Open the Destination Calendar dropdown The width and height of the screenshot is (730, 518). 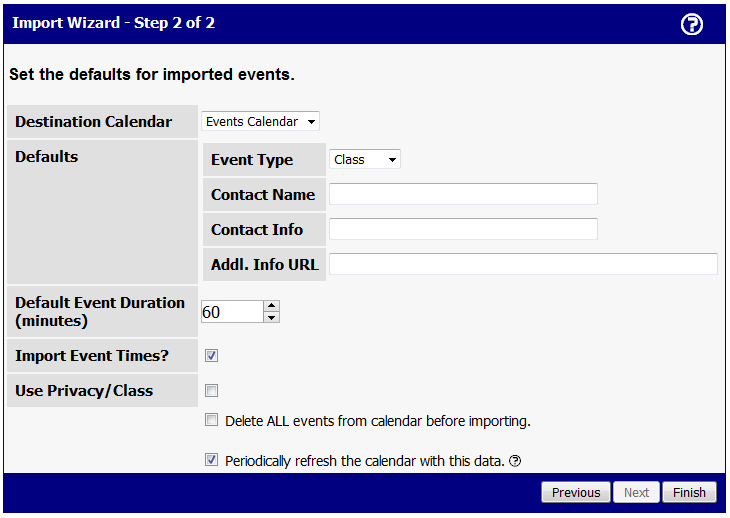(x=260, y=121)
